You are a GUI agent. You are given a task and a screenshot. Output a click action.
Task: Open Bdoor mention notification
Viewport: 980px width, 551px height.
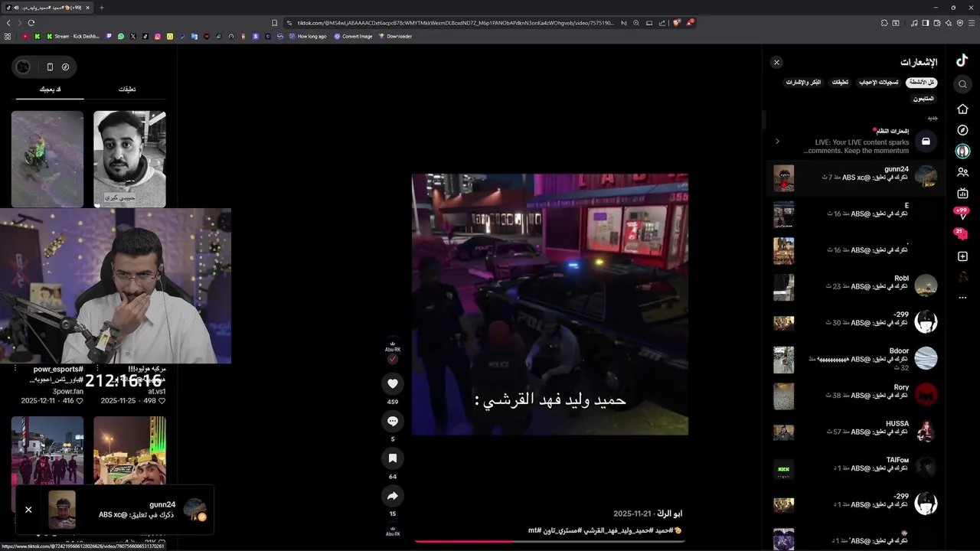pos(855,359)
